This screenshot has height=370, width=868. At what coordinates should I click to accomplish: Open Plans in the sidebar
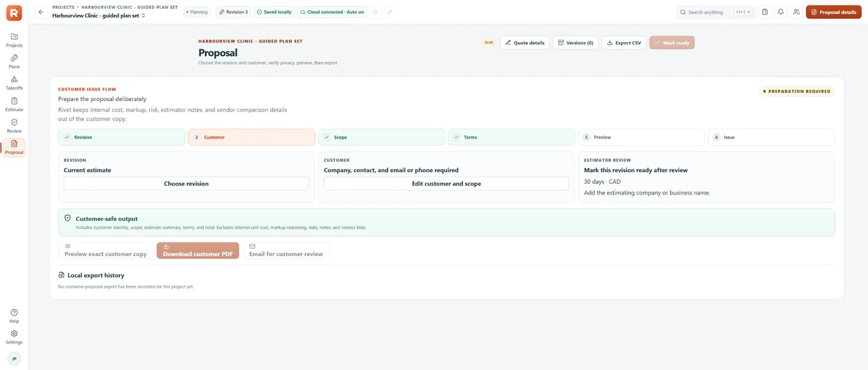pyautogui.click(x=14, y=62)
